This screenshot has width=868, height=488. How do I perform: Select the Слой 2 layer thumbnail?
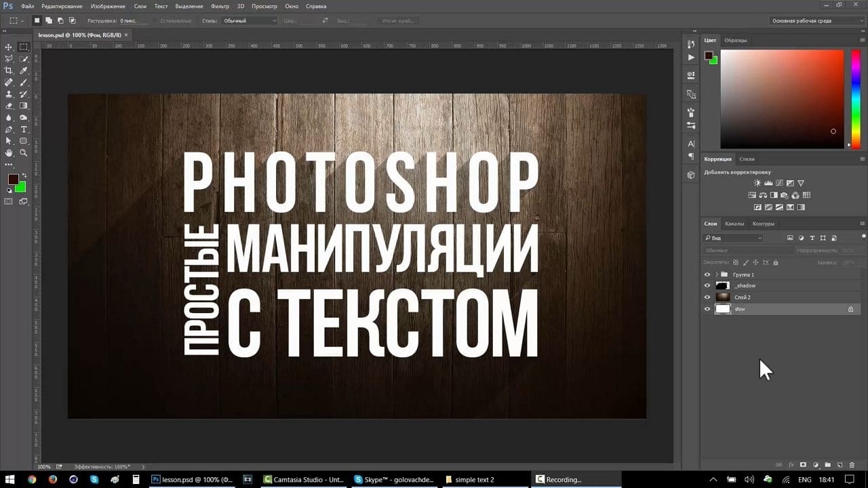point(723,297)
